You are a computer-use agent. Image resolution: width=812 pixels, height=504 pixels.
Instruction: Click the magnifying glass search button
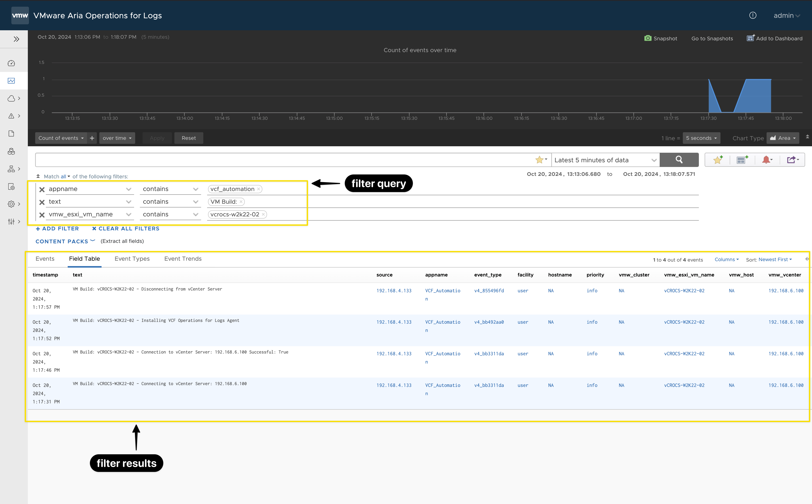click(x=679, y=160)
